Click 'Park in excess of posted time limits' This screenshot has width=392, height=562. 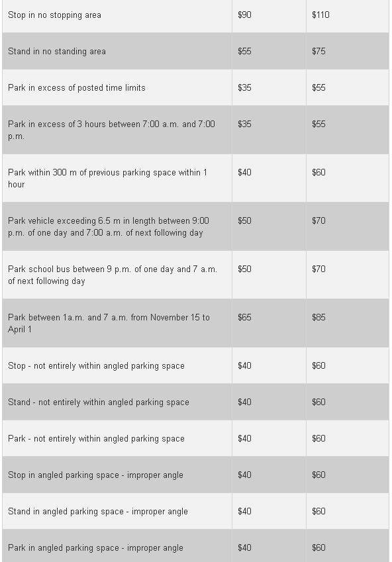(76, 88)
